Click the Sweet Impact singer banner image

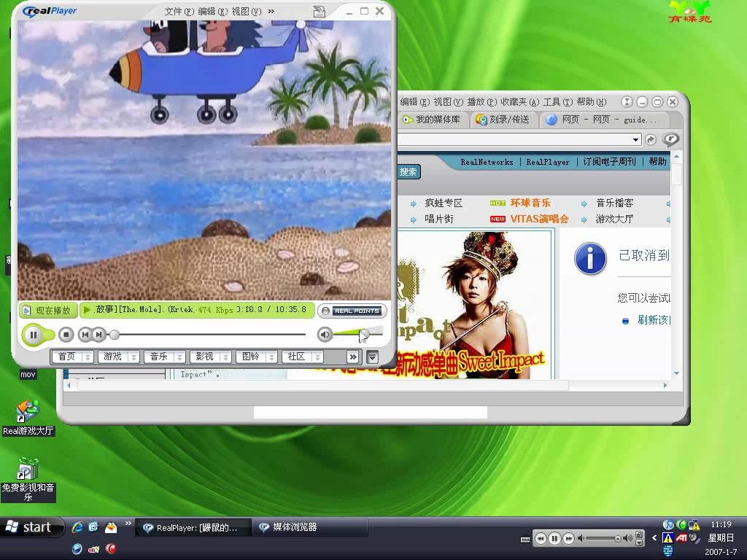(474, 305)
